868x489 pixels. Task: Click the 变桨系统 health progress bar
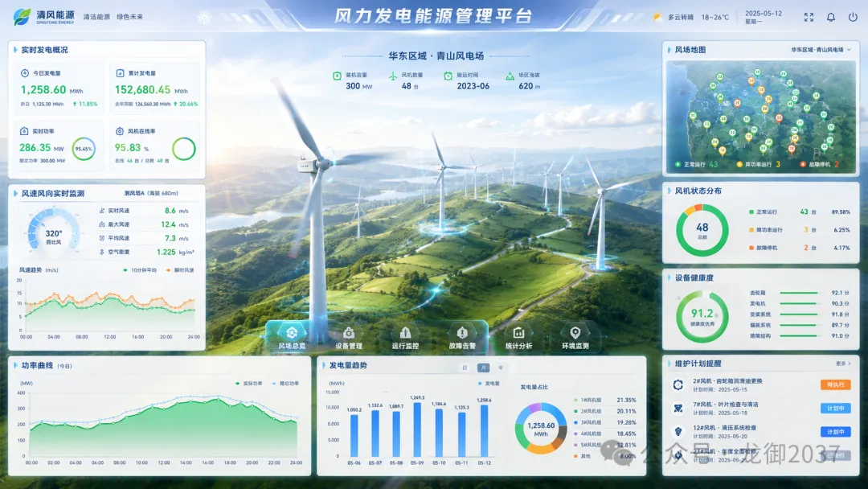(x=800, y=314)
